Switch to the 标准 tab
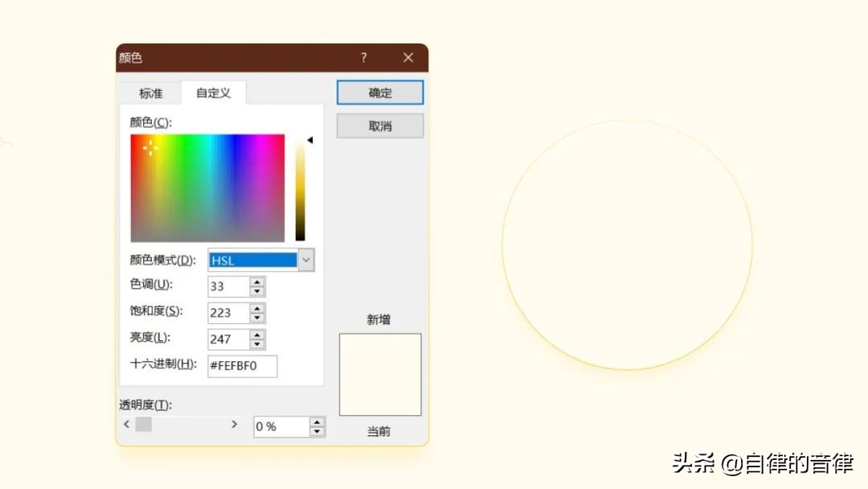The height and width of the screenshot is (489, 868). [x=150, y=93]
